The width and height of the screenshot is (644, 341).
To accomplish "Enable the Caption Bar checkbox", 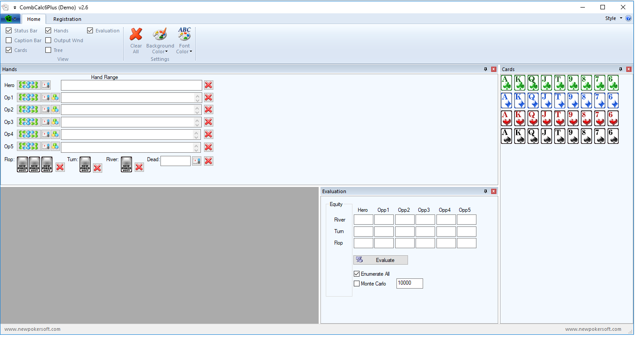I will click(x=9, y=40).
